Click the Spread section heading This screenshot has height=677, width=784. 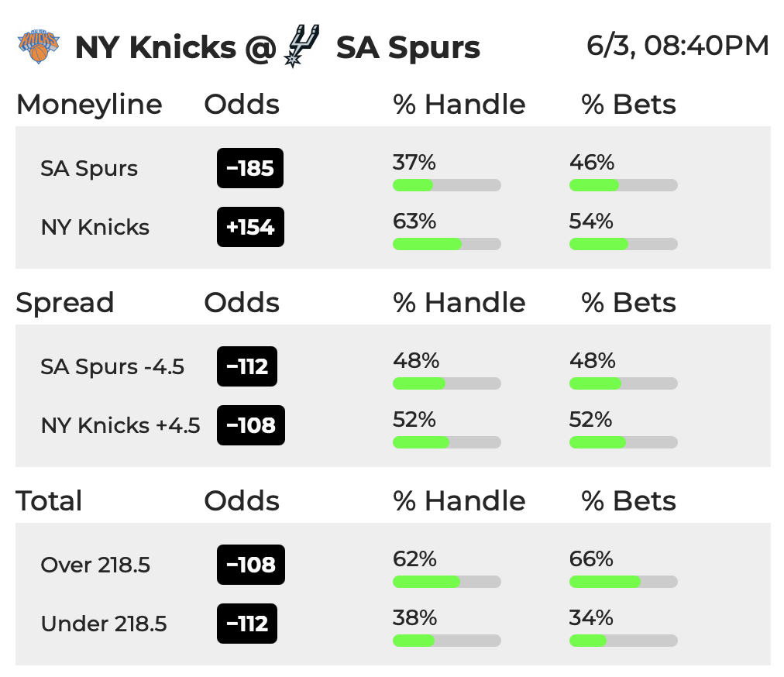[65, 303]
